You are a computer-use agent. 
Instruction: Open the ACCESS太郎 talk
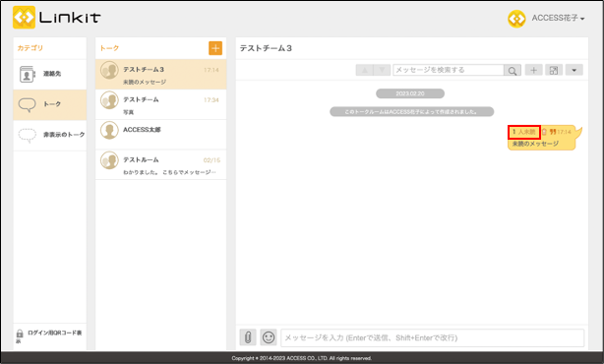[160, 135]
